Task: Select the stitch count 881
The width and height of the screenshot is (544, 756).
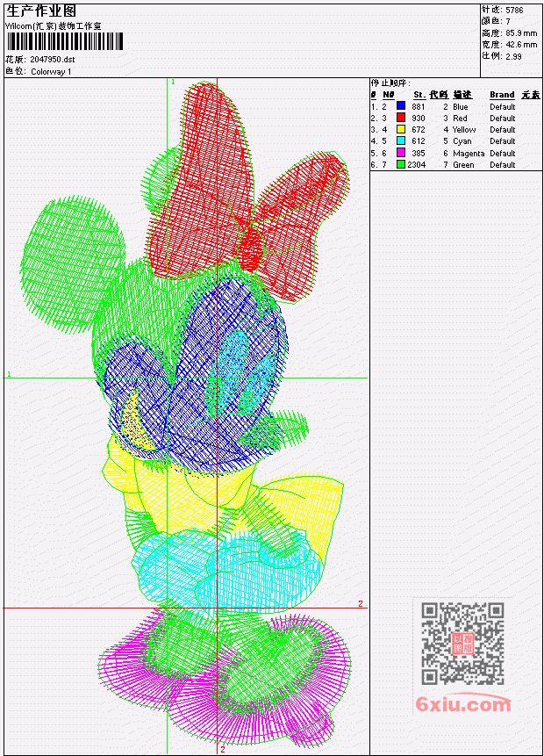Action: tap(419, 106)
